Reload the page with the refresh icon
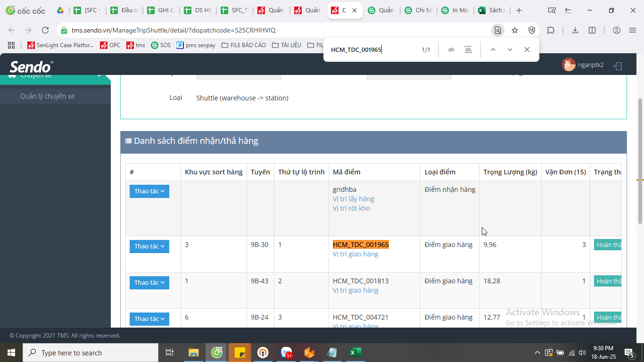This screenshot has width=644, height=362. (x=45, y=30)
